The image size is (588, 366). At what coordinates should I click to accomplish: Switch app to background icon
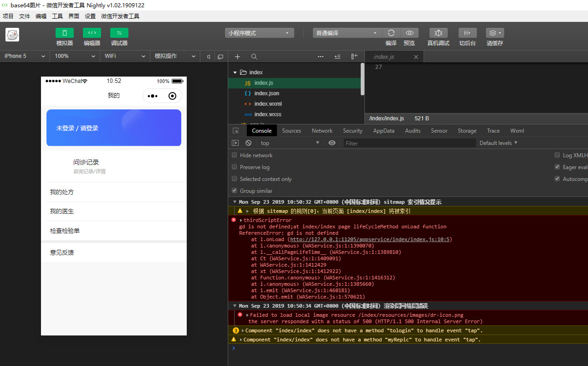tap(467, 33)
